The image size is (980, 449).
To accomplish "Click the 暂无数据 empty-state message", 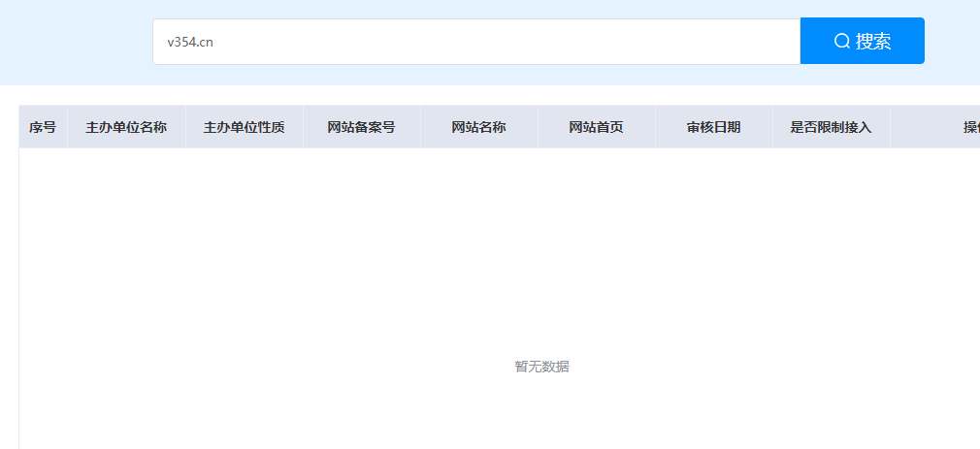I will [541, 367].
